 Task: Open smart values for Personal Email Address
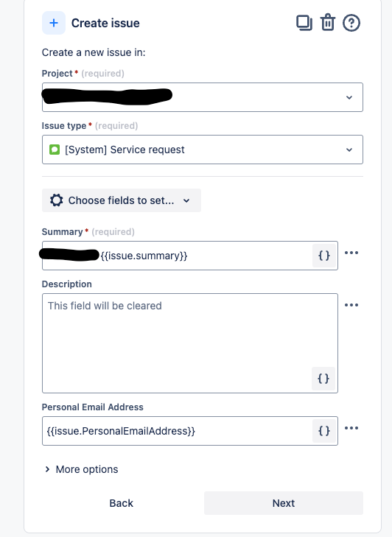[323, 431]
